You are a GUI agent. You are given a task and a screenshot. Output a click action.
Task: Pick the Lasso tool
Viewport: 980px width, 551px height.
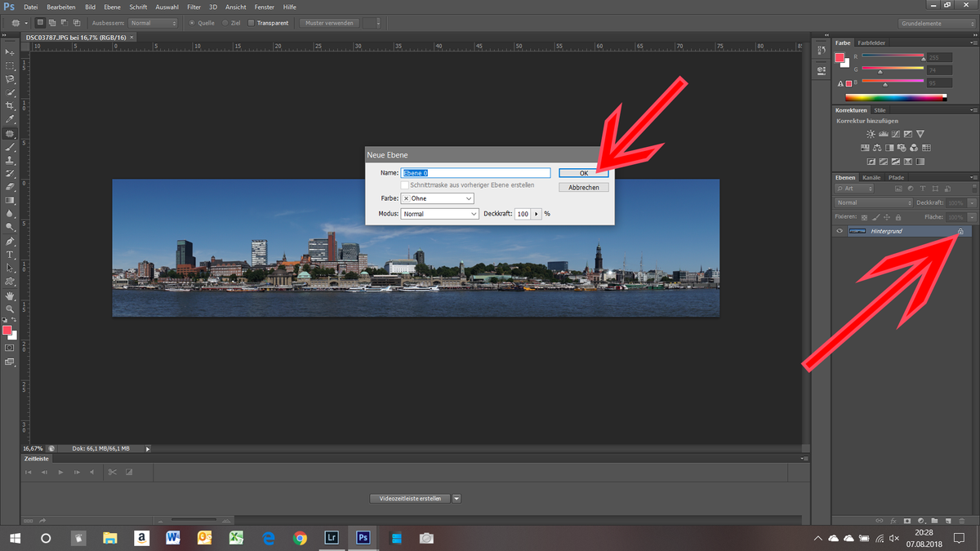(10, 79)
